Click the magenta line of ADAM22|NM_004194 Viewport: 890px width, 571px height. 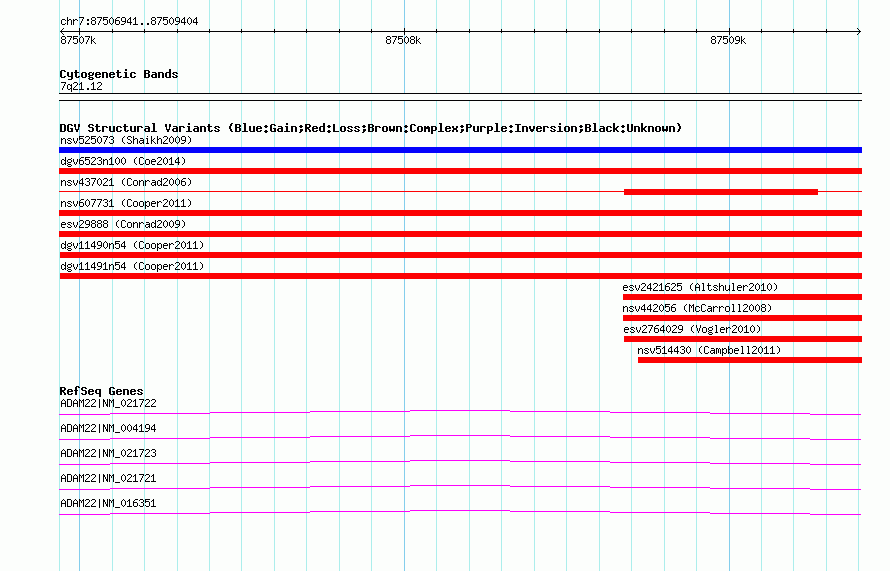point(460,437)
